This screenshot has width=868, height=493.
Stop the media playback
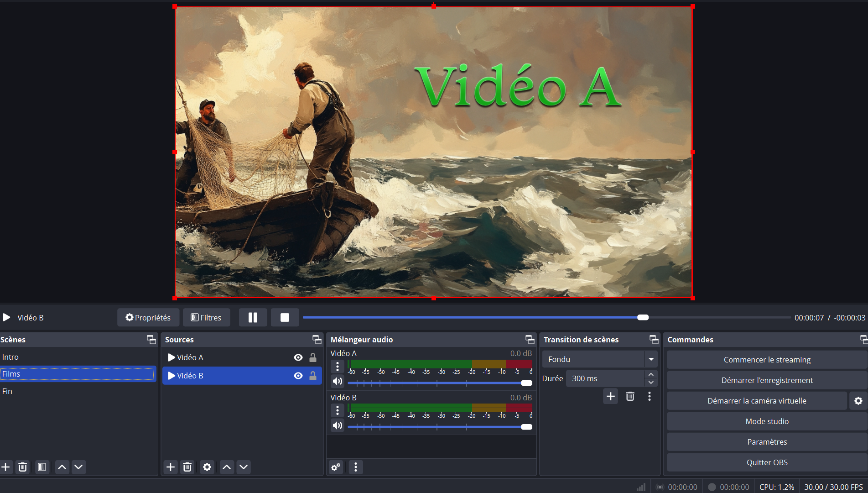point(285,318)
